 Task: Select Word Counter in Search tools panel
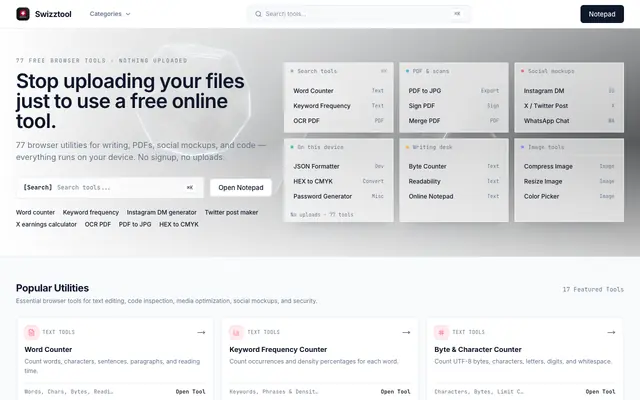pyautogui.click(x=338, y=91)
